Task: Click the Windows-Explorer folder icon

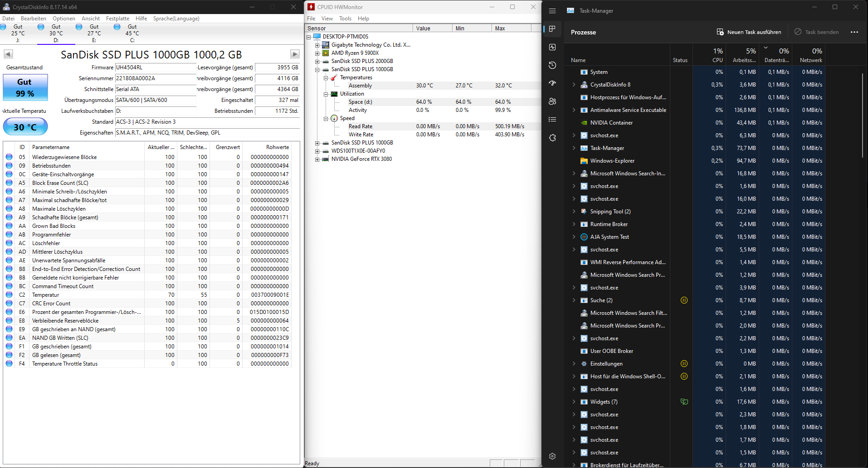Action: click(x=584, y=161)
